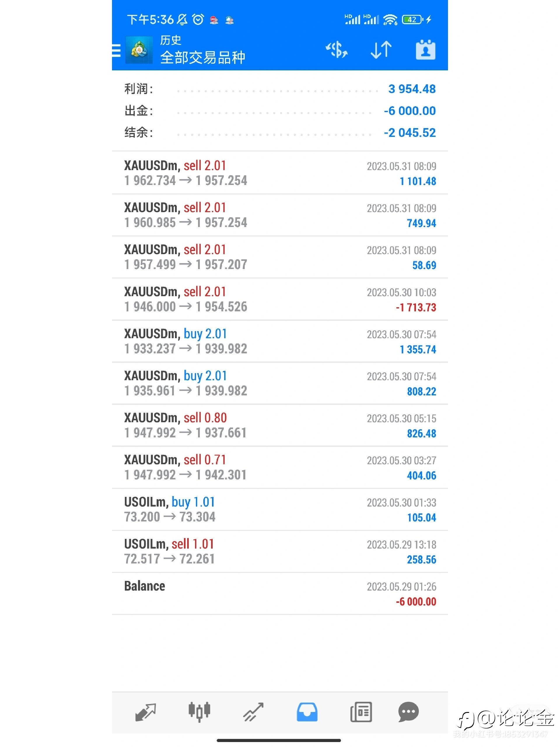The image size is (560, 747).
Task: Switch to Chart candlestick tab
Action: click(199, 712)
